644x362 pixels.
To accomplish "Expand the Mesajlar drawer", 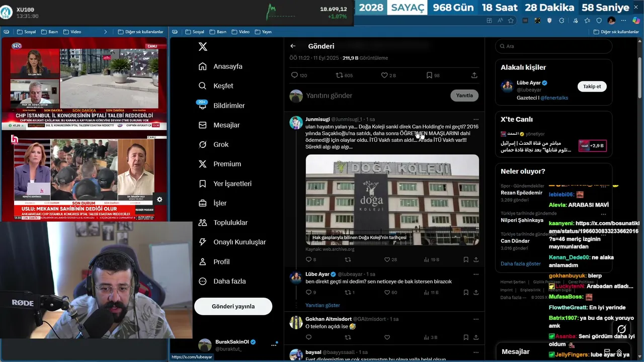I will (619, 352).
